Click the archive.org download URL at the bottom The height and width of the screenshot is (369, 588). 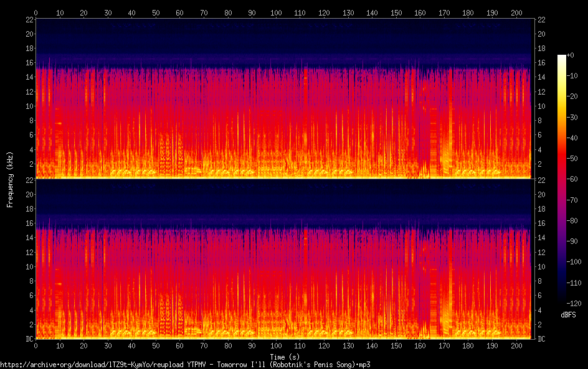[185, 365]
